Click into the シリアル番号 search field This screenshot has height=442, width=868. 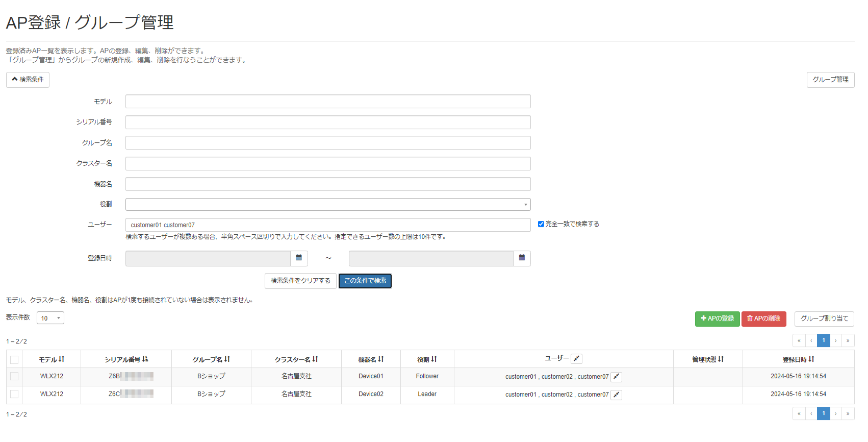pyautogui.click(x=328, y=122)
